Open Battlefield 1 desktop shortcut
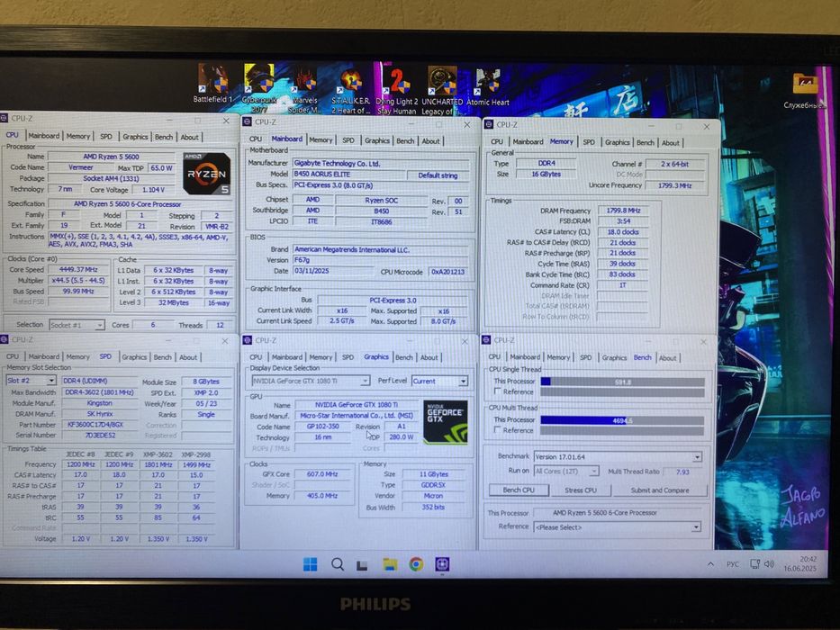 tap(213, 83)
